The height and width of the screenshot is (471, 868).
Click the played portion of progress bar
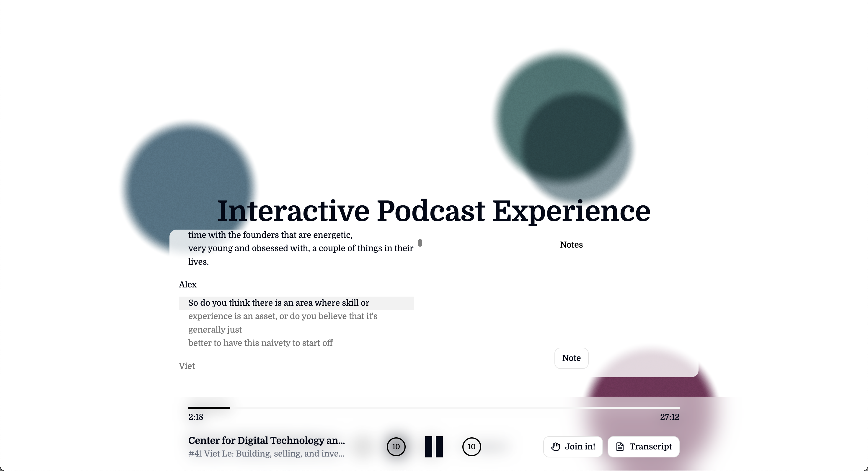click(x=209, y=408)
